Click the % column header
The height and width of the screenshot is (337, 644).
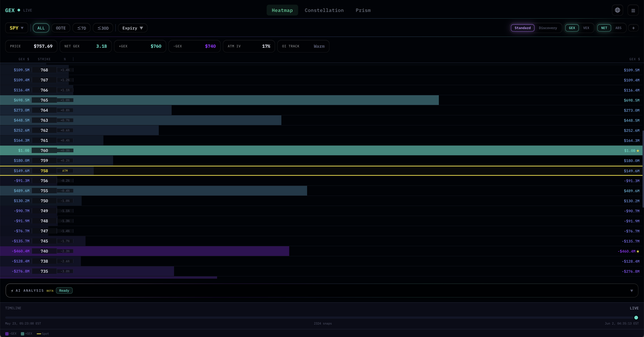(x=65, y=59)
